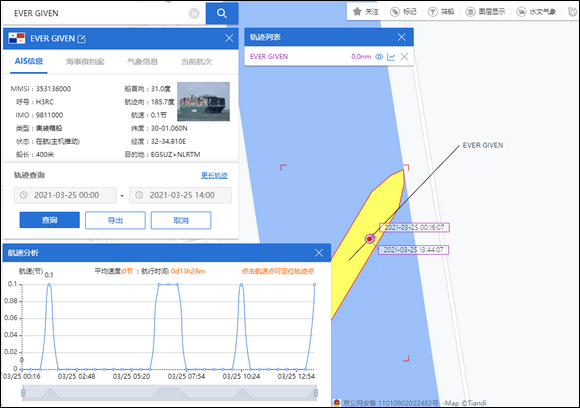This screenshot has height=408, width=580.
Task: Click the first speed peak data point
Action: pos(49,284)
